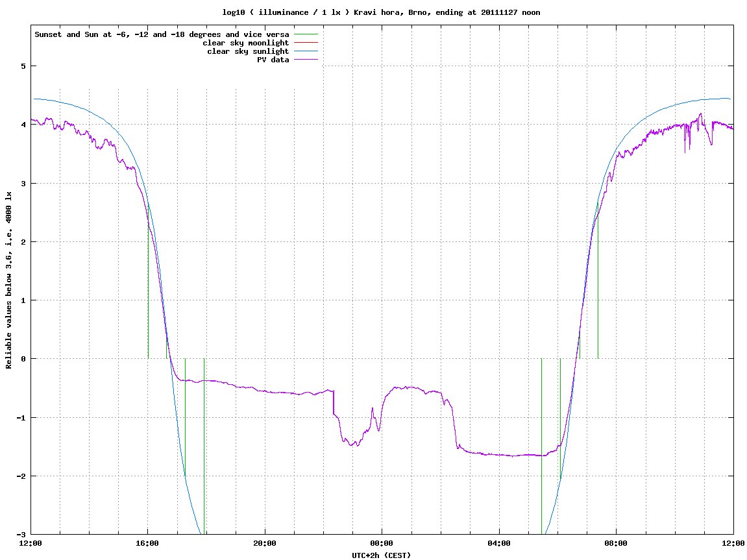Click the purple PV data peak near 11:00
The height and width of the screenshot is (560, 747).
coord(700,115)
